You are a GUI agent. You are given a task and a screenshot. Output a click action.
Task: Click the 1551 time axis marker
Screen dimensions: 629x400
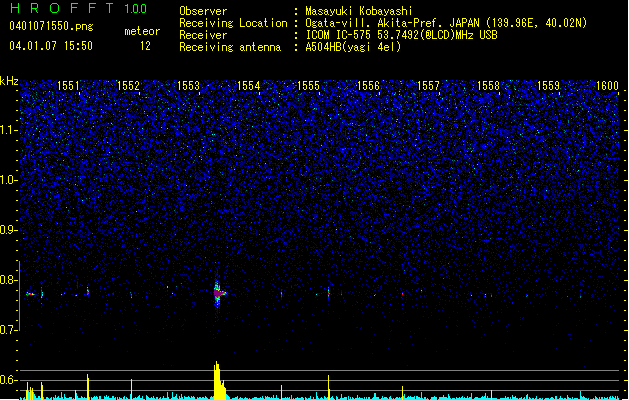pos(68,86)
